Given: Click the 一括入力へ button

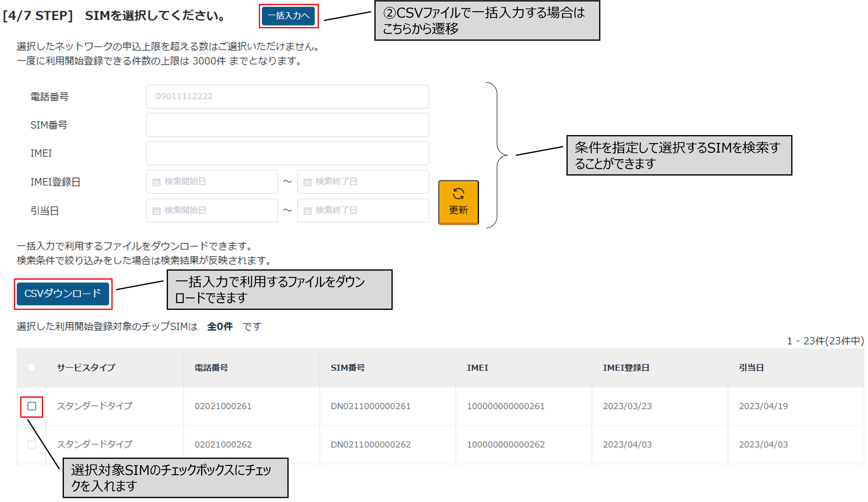Looking at the screenshot, I should (x=289, y=16).
